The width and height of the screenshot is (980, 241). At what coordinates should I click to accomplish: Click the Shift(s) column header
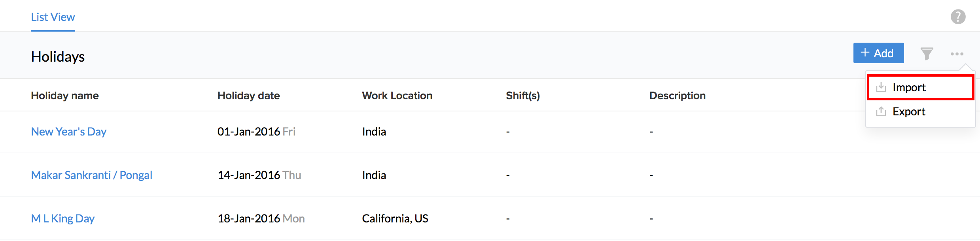click(522, 96)
